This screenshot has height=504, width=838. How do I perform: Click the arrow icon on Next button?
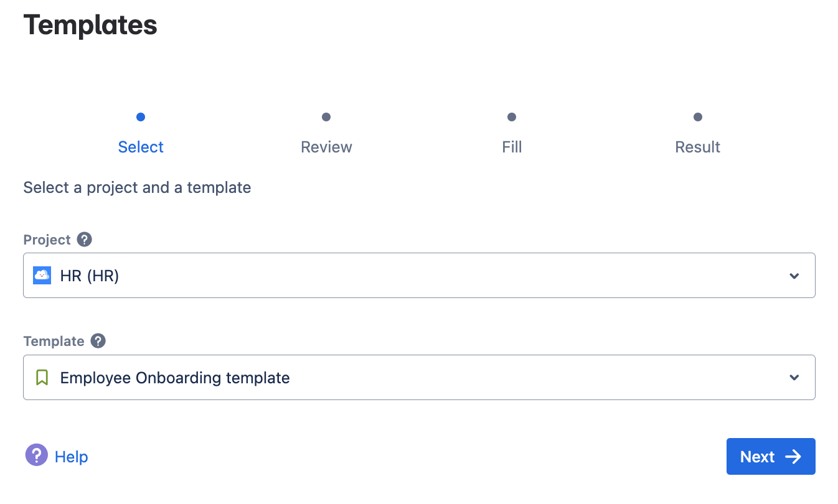[x=793, y=457]
